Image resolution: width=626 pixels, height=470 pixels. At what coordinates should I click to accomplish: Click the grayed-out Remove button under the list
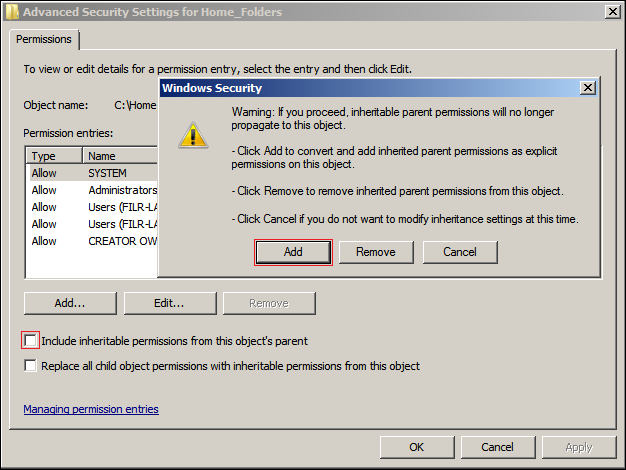click(x=268, y=303)
